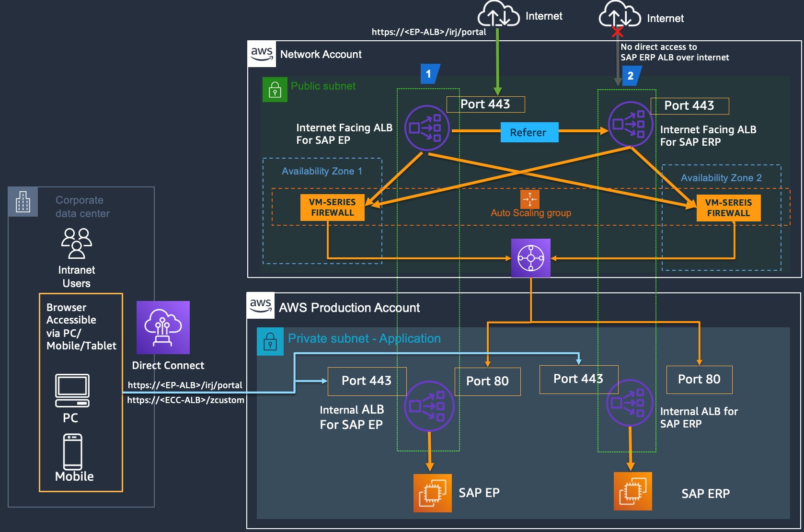Click 'Internet Facing ALB For SAP EP' label
The height and width of the screenshot is (532, 804).
point(344,134)
